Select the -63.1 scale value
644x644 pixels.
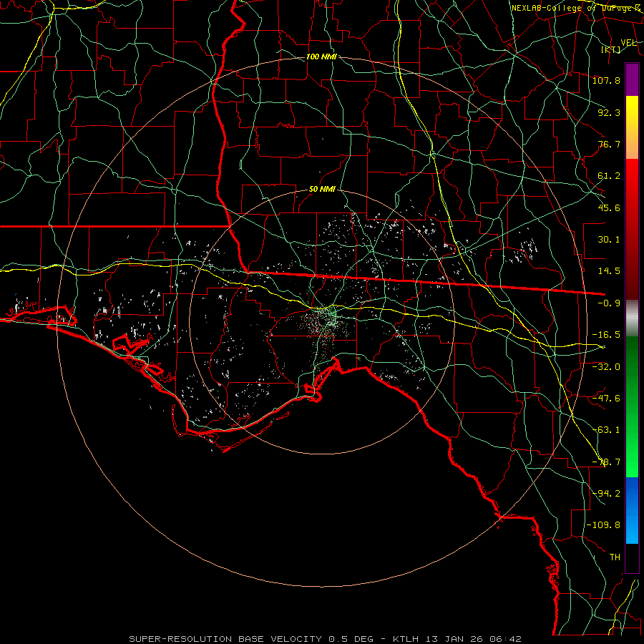606,430
